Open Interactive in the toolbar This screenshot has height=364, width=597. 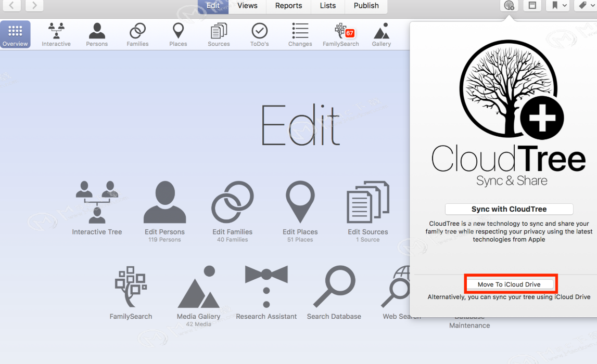56,34
